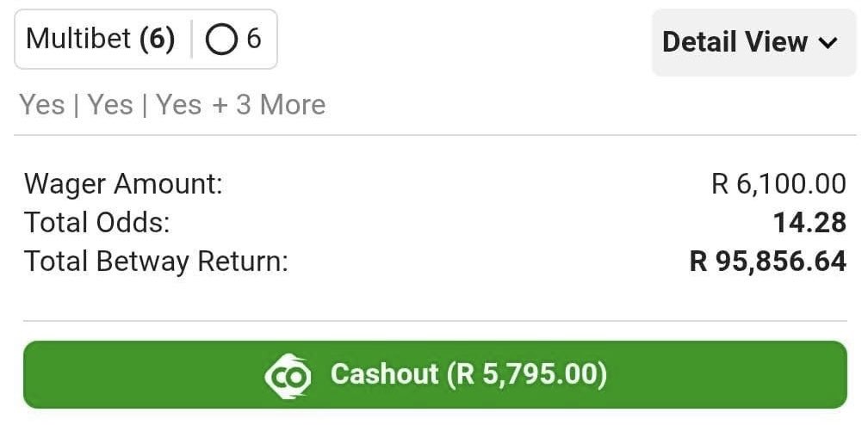The image size is (868, 425).
Task: Click the second 'Yes' selection
Action: point(110,105)
